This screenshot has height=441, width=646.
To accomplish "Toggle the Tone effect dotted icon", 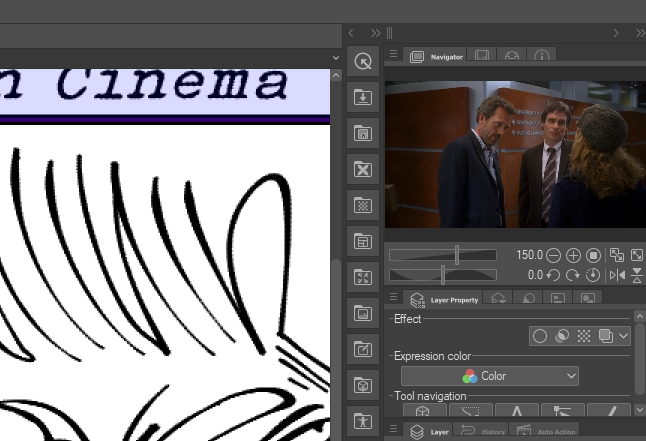I will (x=584, y=336).
